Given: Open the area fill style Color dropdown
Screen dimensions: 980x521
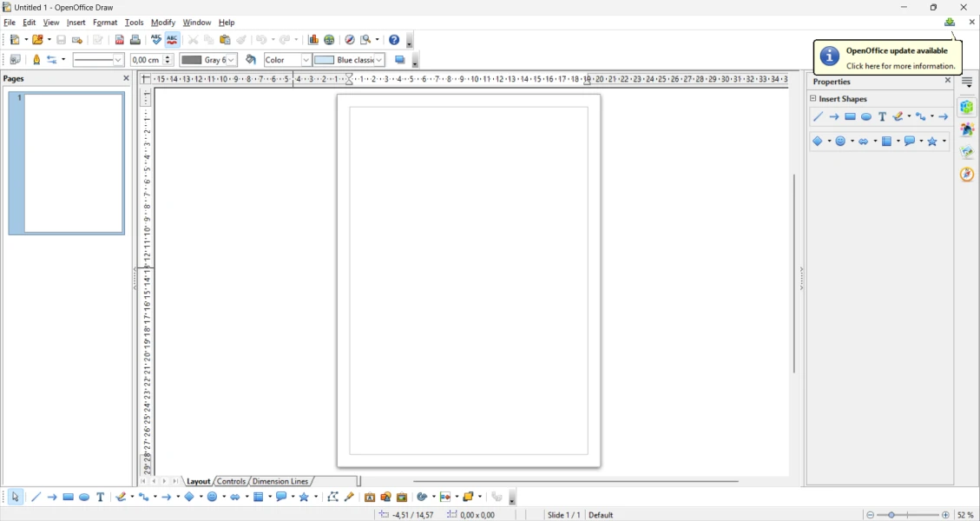Looking at the screenshot, I should (x=306, y=61).
